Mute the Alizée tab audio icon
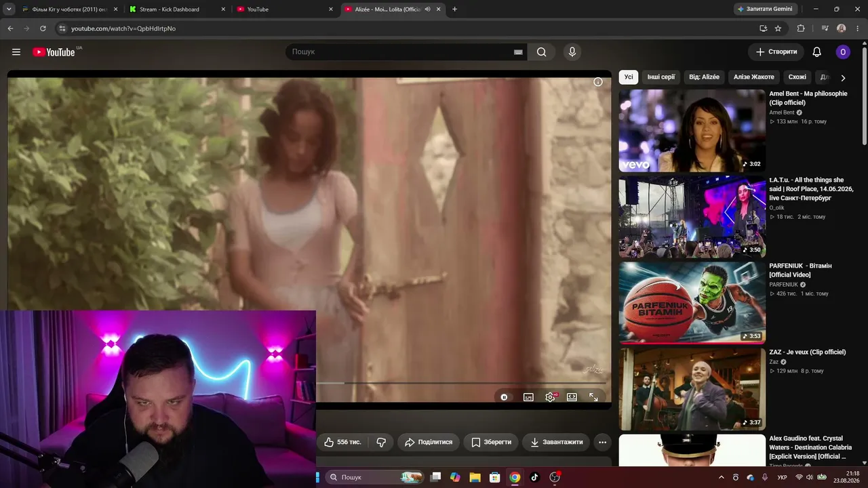This screenshot has width=868, height=488. coord(427,9)
